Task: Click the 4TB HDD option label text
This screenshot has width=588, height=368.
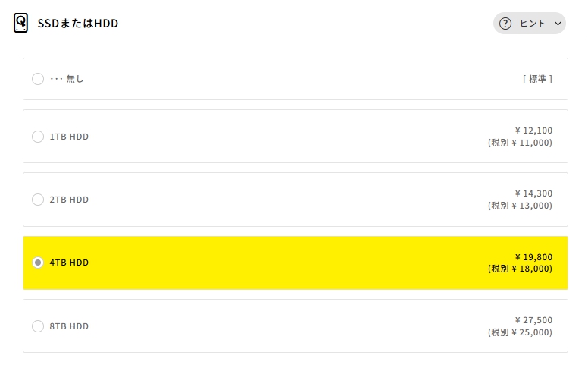Action: coord(69,263)
